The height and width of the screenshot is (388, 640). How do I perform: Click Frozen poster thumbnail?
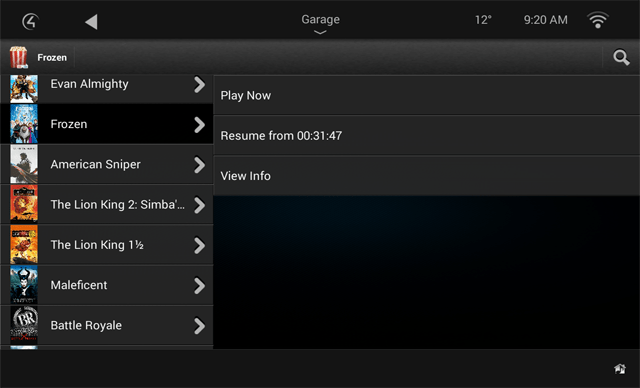[x=24, y=124]
